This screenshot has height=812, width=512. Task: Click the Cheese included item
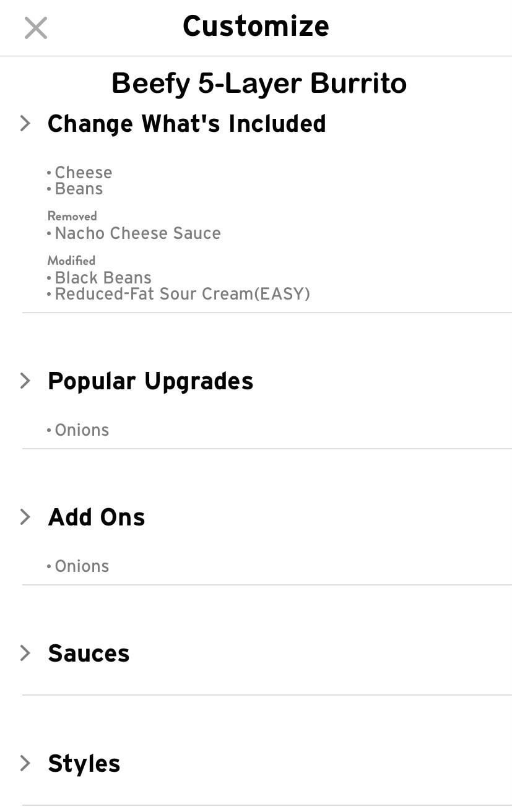point(84,173)
